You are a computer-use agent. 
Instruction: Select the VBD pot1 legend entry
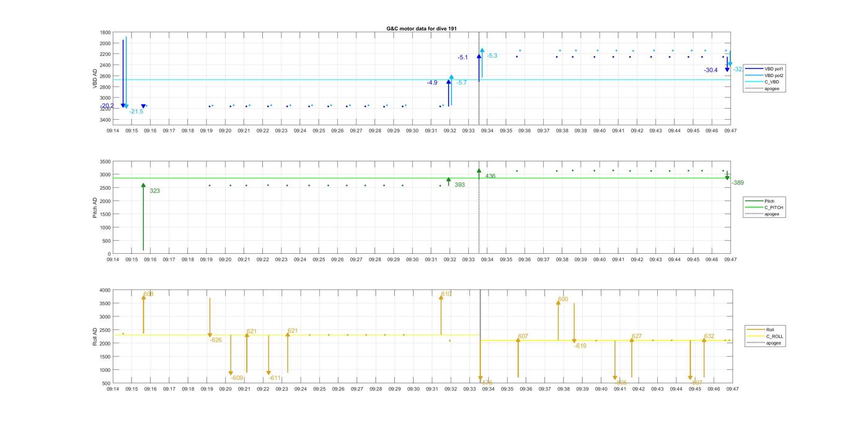[764, 68]
